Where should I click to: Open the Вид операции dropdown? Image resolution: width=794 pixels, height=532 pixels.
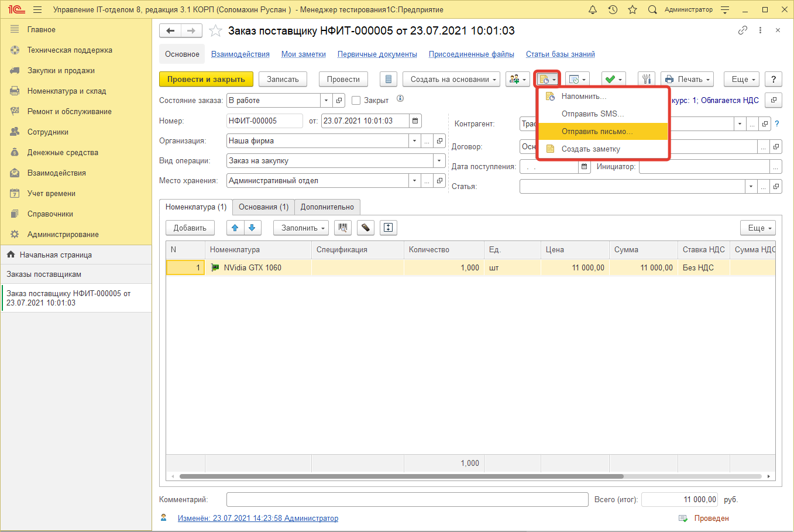[439, 161]
